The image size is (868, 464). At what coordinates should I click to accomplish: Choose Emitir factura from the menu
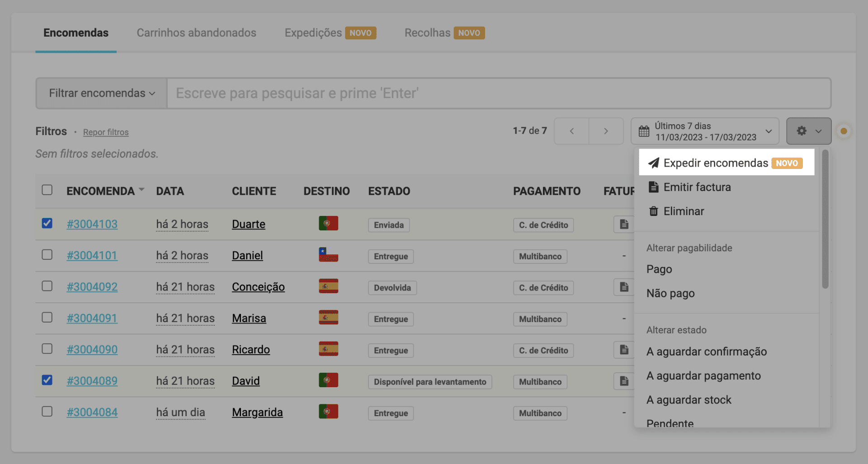point(697,187)
